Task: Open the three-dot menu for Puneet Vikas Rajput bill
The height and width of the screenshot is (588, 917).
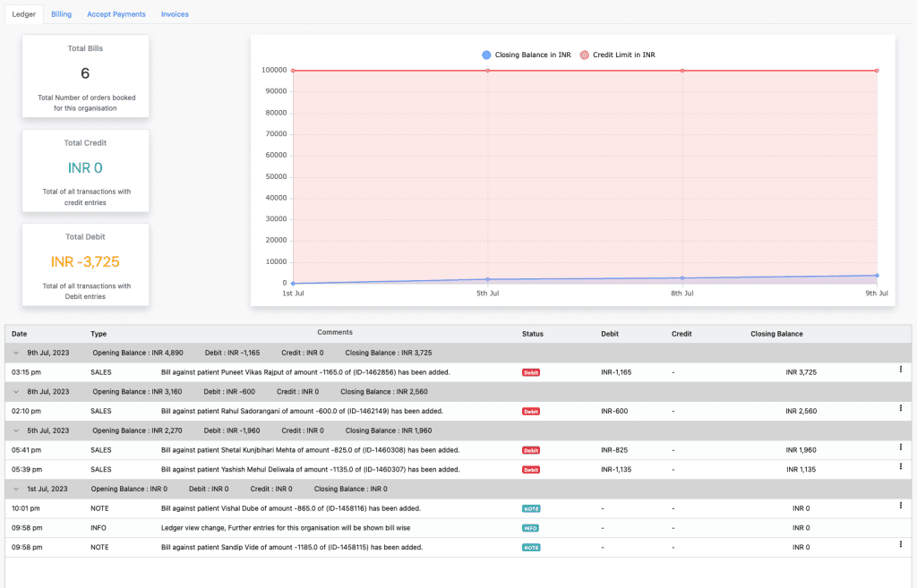Action: click(900, 369)
